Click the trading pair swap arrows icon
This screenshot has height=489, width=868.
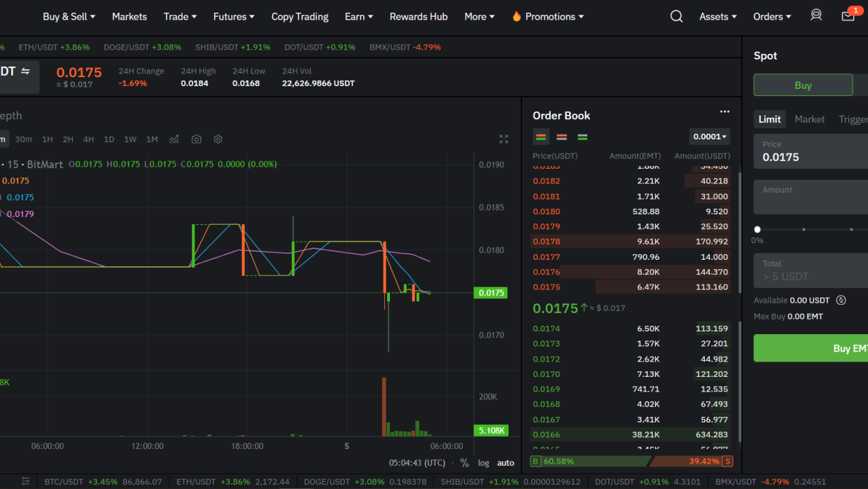[x=25, y=71]
